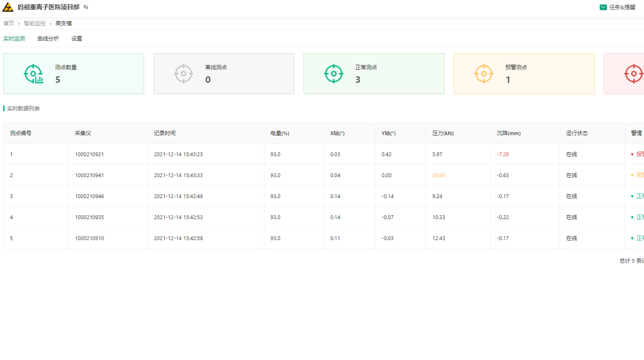The image size is (644, 360).
Task: Switch to the 实时监测 tab
Action: [14, 39]
